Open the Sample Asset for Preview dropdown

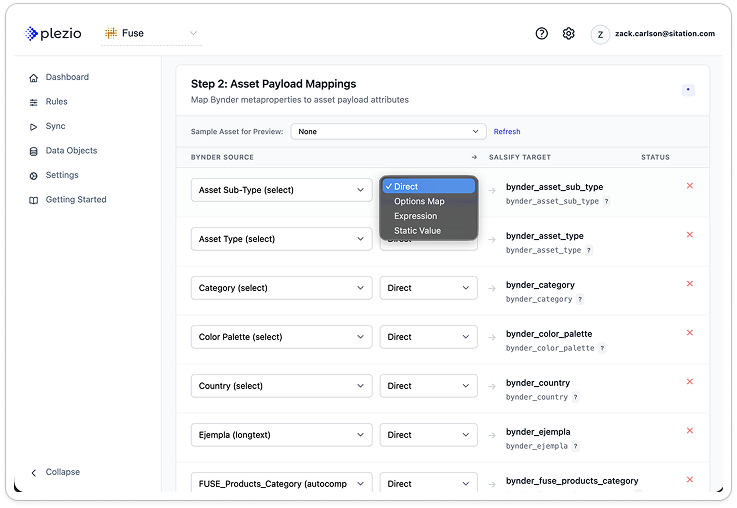[388, 132]
